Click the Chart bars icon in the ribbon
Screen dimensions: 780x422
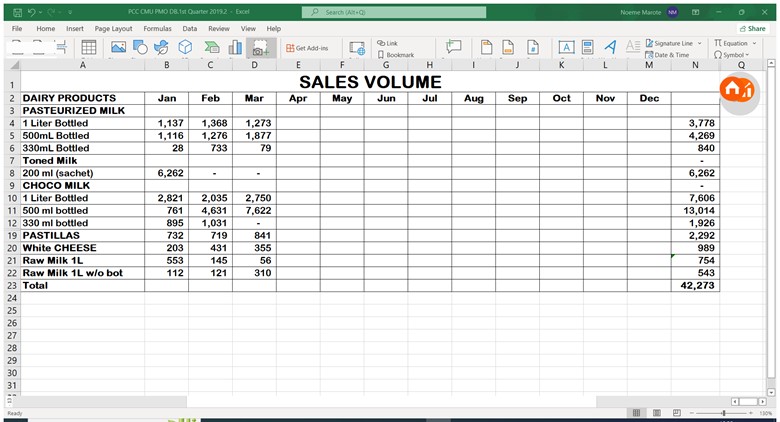(x=235, y=48)
